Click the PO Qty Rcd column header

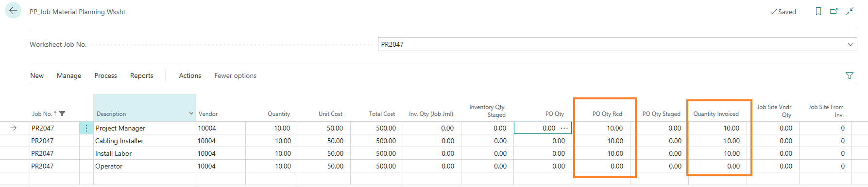[607, 114]
